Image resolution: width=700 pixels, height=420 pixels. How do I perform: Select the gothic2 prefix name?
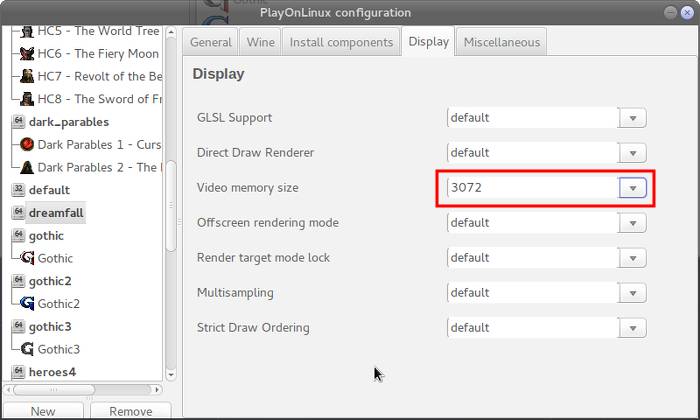click(x=50, y=282)
